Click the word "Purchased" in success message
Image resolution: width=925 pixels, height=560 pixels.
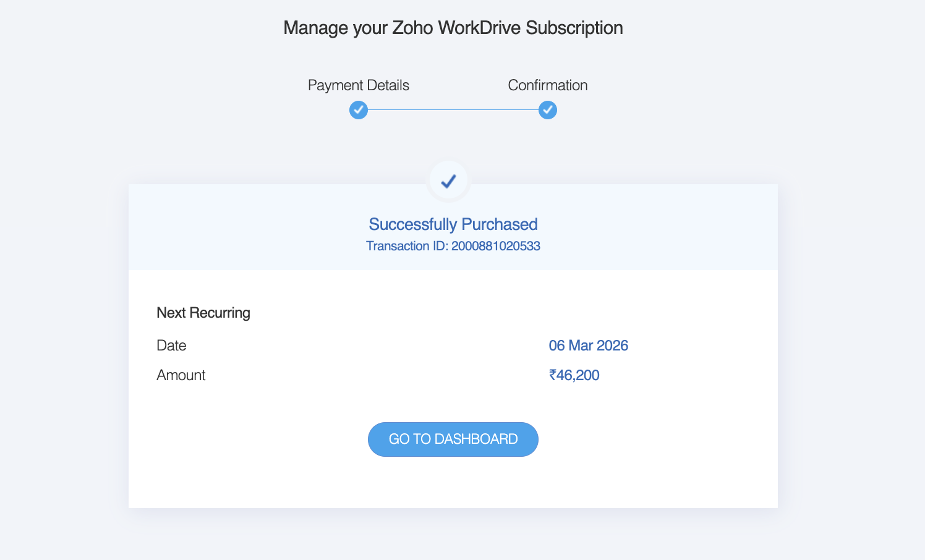[500, 224]
